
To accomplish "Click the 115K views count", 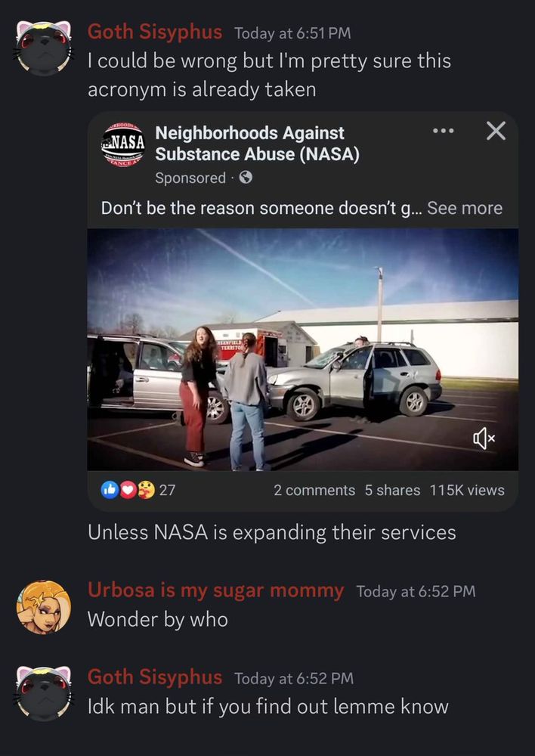I will coord(467,490).
